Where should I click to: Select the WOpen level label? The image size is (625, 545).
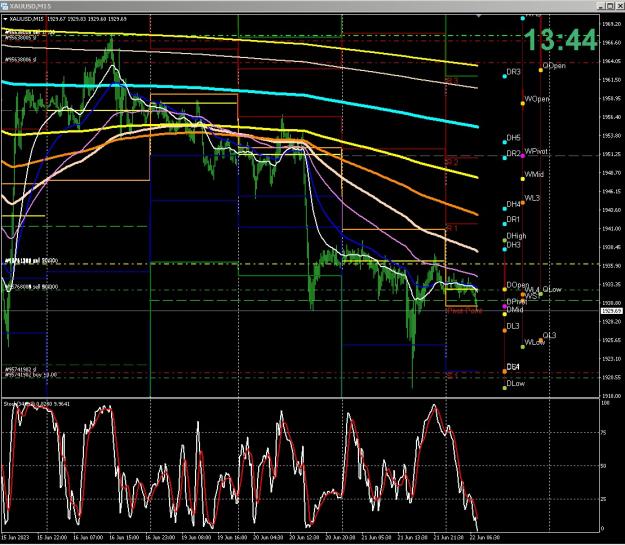pos(537,98)
